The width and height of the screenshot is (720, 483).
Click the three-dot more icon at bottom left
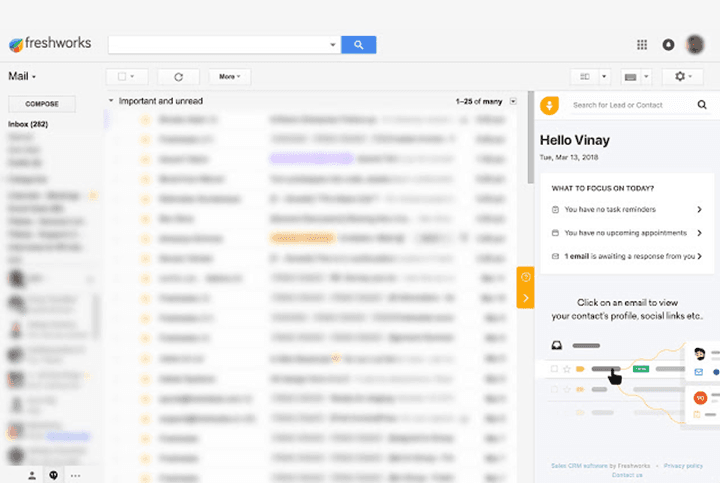[76, 476]
